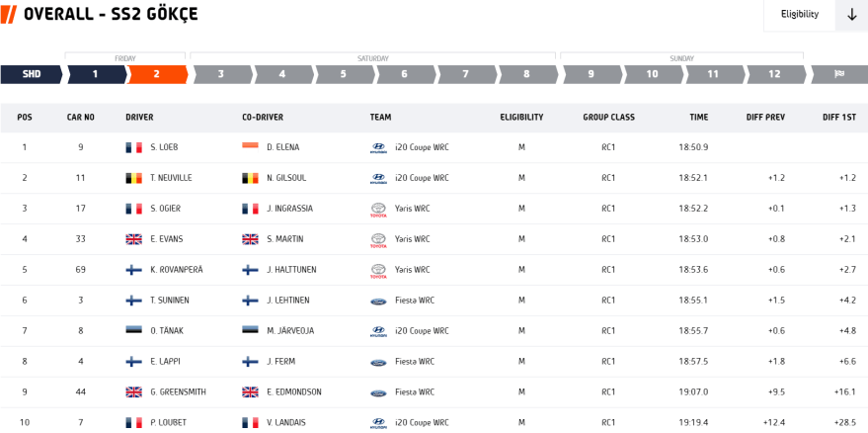This screenshot has height=433, width=868.
Task: Select stage 12 in the stage bar
Action: coord(775,74)
